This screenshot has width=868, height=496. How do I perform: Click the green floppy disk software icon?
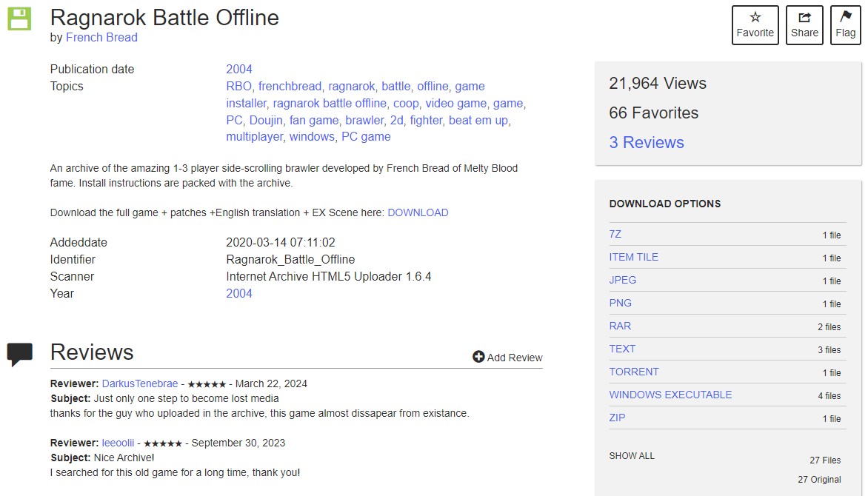tap(19, 19)
